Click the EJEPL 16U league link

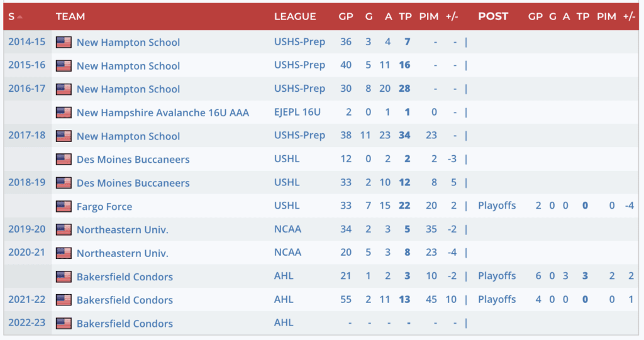tap(297, 112)
